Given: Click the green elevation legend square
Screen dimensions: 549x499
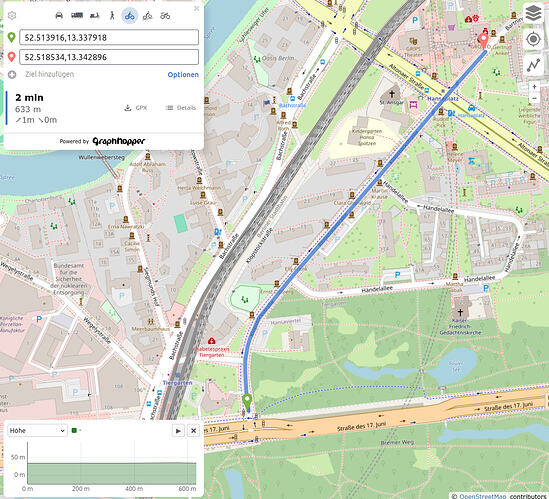Looking at the screenshot, I should 74,430.
